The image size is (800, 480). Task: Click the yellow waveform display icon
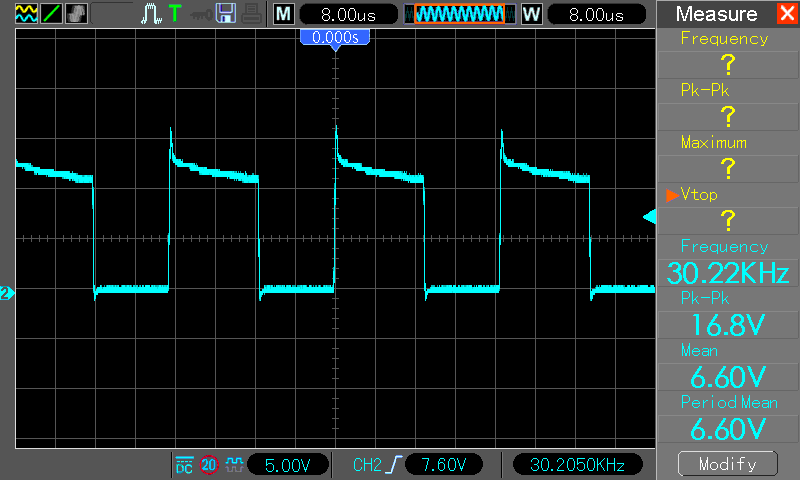tap(26, 14)
